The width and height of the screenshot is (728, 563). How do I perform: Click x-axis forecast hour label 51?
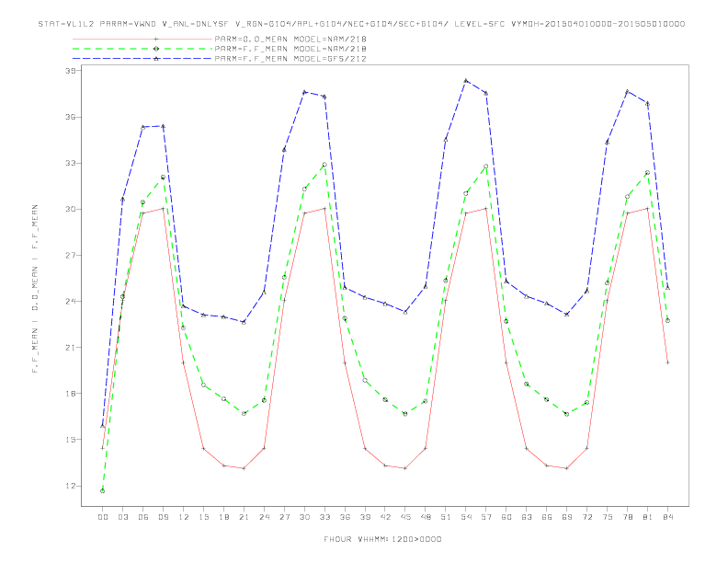coord(446,517)
